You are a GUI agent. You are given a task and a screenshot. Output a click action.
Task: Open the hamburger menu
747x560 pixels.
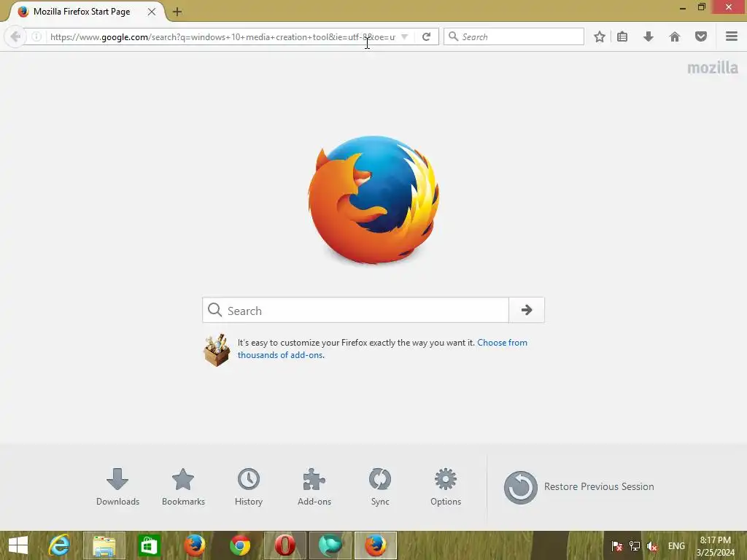click(732, 36)
